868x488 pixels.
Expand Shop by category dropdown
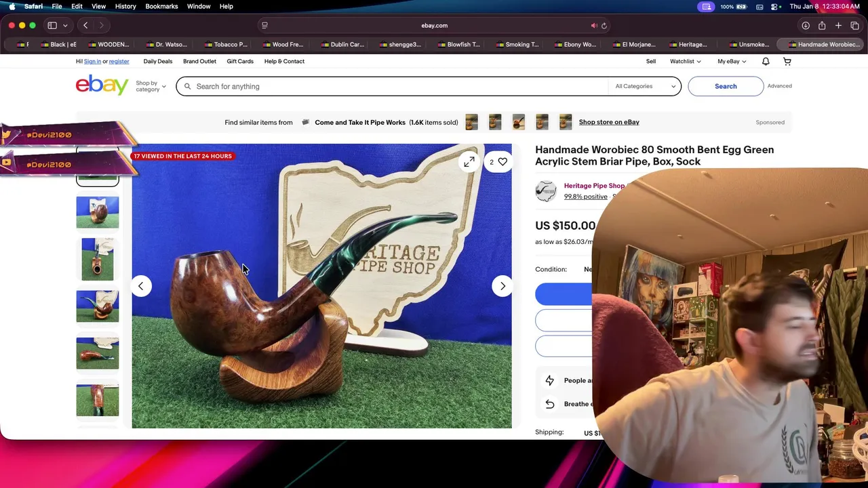[x=150, y=86]
